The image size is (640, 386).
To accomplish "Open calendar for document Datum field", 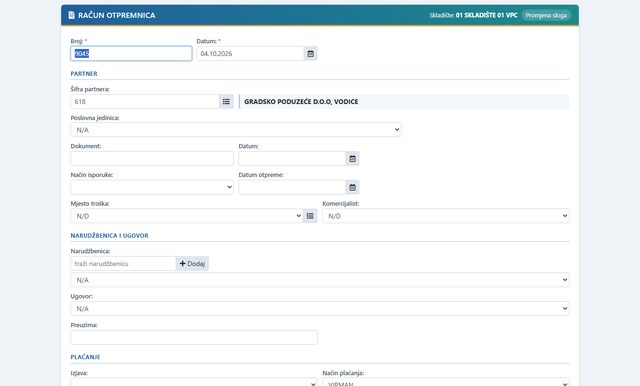I will (353, 158).
